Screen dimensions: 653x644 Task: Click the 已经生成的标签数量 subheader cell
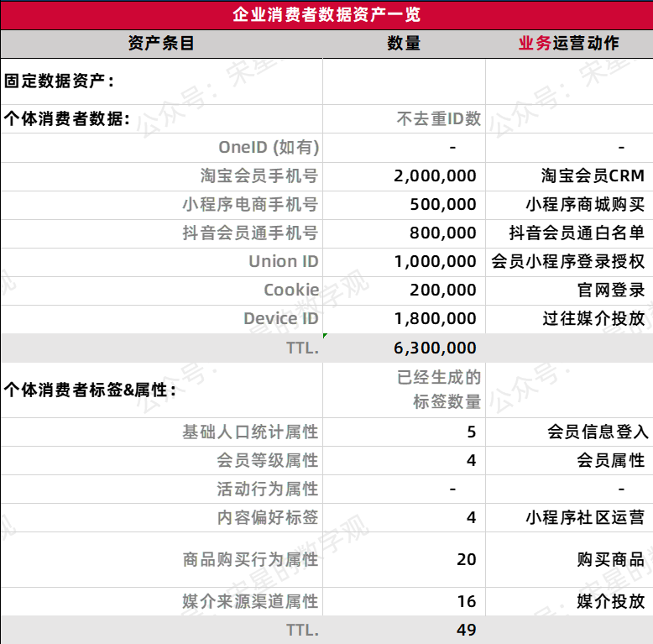point(438,390)
